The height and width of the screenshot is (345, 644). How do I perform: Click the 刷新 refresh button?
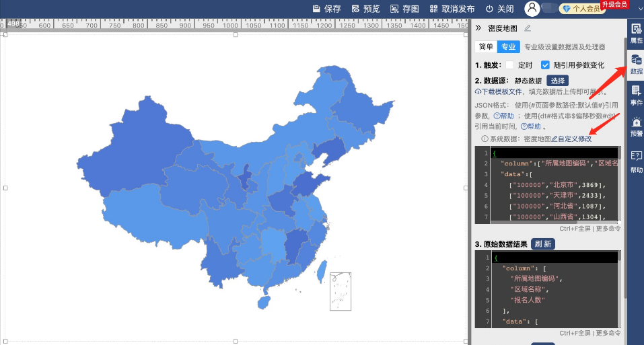point(543,244)
